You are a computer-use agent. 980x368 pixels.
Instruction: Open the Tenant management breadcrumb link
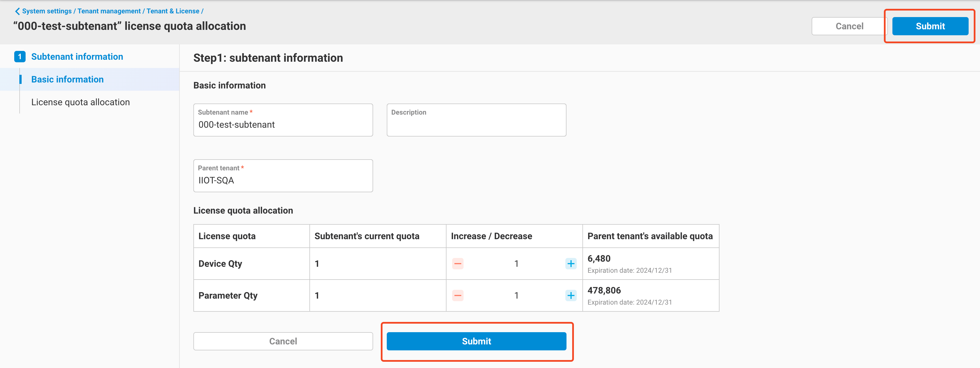[x=109, y=11]
